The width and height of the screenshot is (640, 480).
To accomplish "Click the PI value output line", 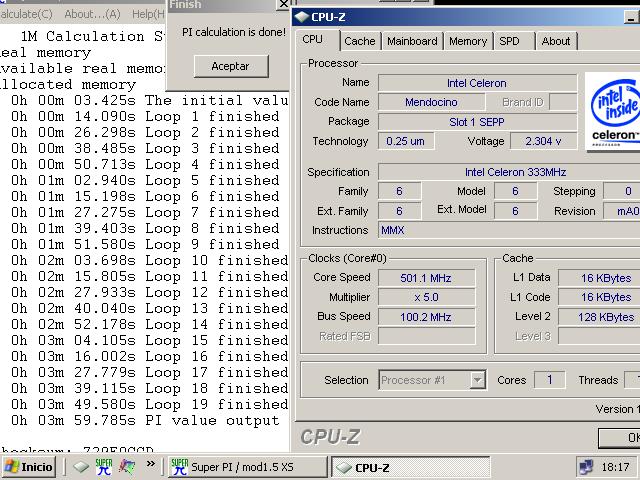I will click(x=145, y=420).
